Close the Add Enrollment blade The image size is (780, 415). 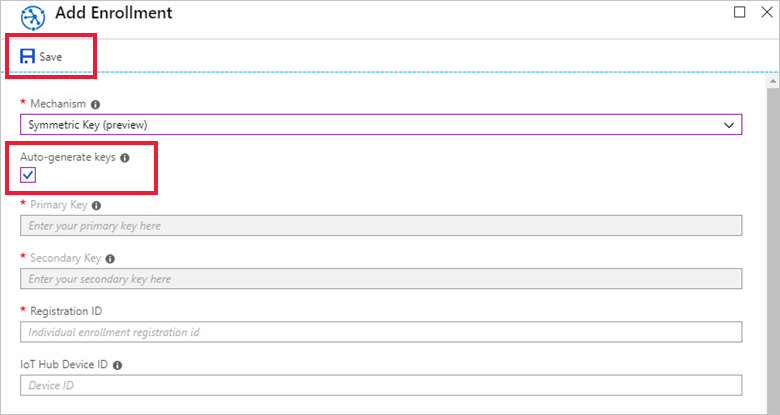click(x=764, y=13)
